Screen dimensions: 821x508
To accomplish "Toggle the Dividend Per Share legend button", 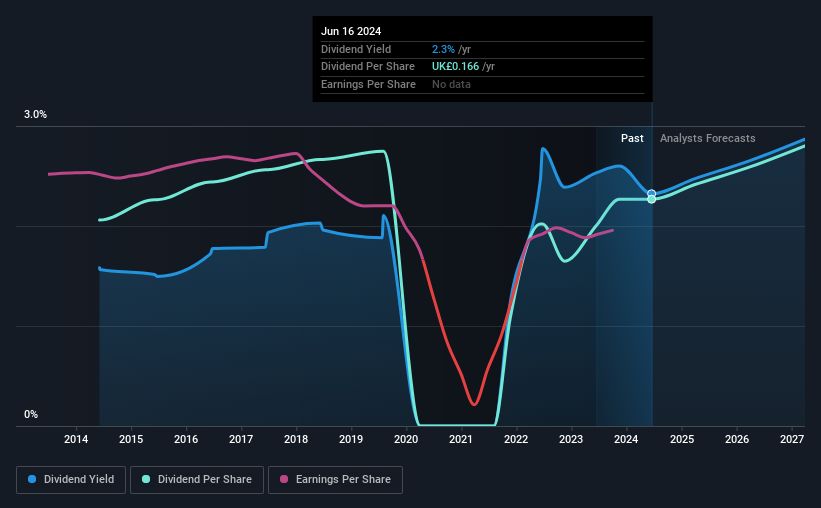I will 197,480.
